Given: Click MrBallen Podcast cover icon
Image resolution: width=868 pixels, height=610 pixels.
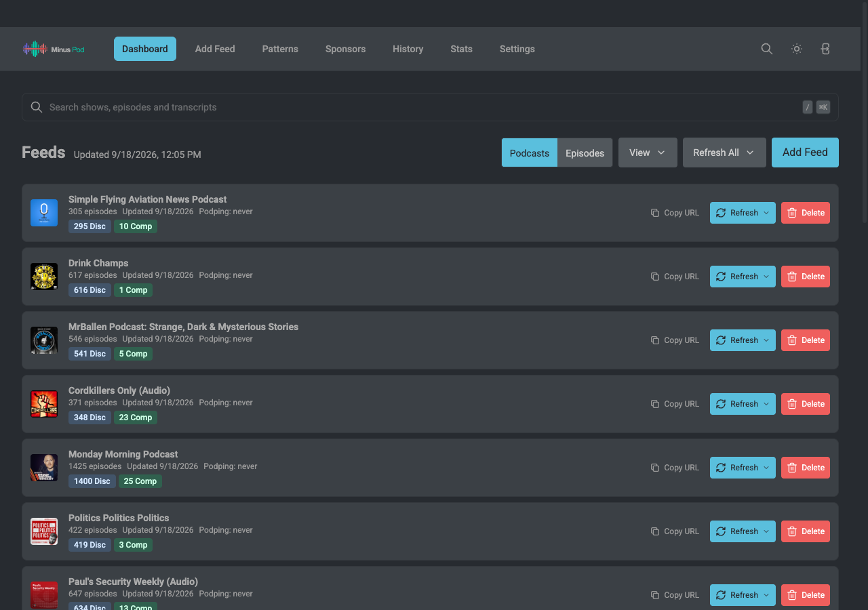Looking at the screenshot, I should click(44, 340).
